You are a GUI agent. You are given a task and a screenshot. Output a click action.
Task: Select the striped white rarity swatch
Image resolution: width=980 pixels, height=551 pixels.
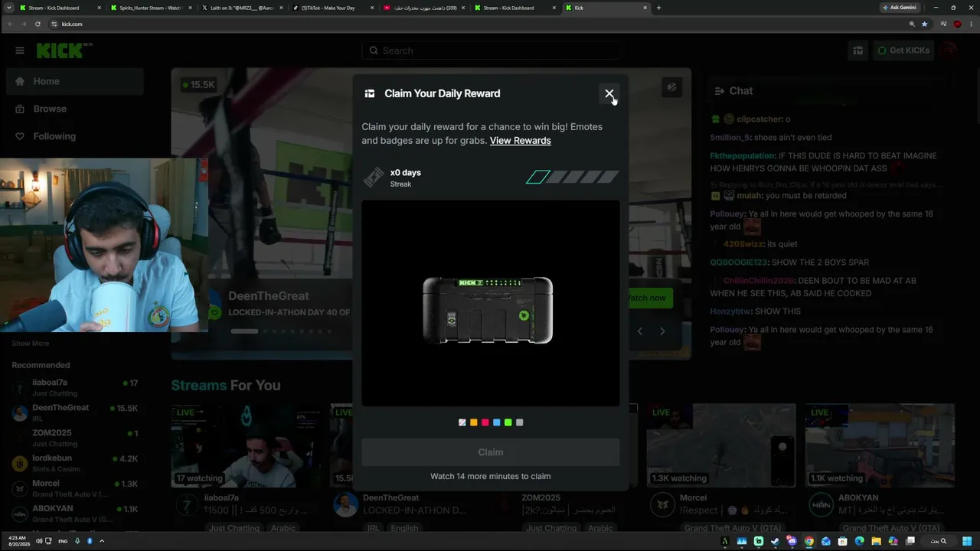click(462, 422)
